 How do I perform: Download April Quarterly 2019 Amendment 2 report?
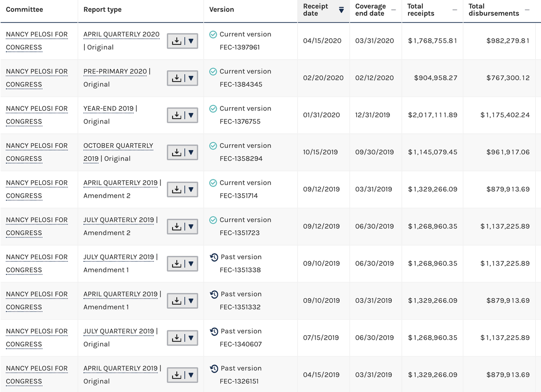[x=182, y=189]
